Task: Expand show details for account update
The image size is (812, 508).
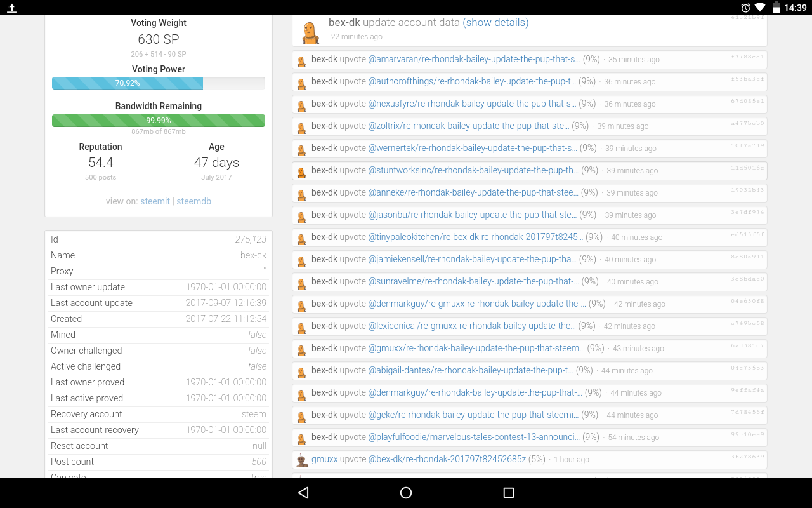Action: pos(495,23)
